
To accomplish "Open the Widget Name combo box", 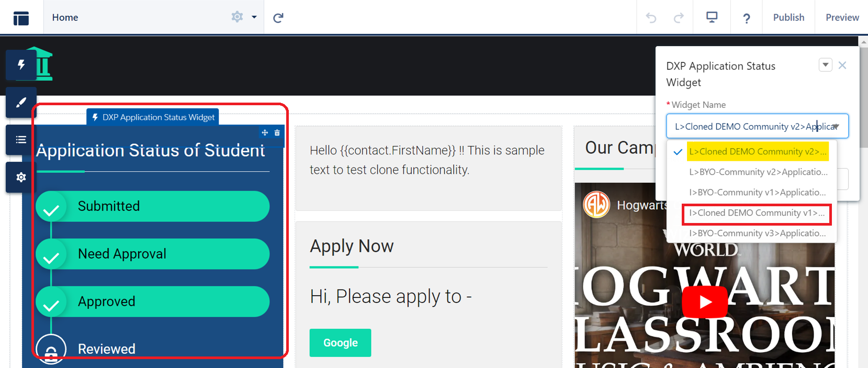I will [757, 127].
